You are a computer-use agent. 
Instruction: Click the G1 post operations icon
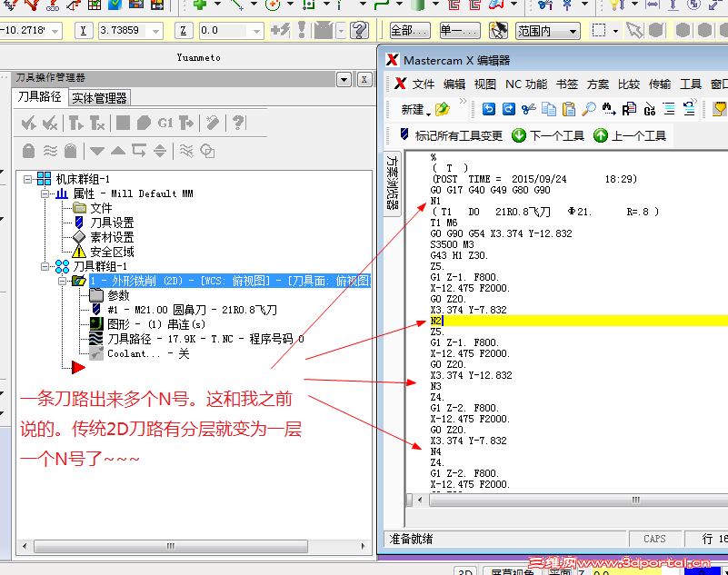(165, 123)
